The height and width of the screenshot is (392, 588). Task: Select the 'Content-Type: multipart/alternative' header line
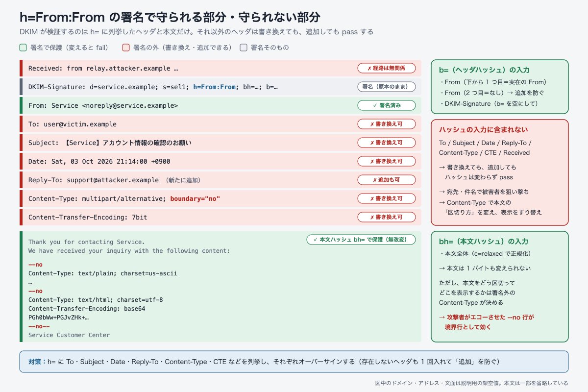click(220, 198)
